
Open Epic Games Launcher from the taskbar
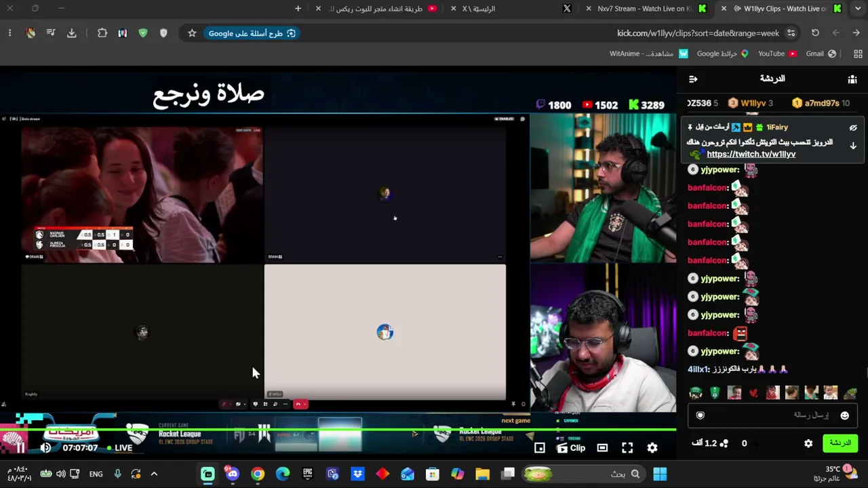308,474
